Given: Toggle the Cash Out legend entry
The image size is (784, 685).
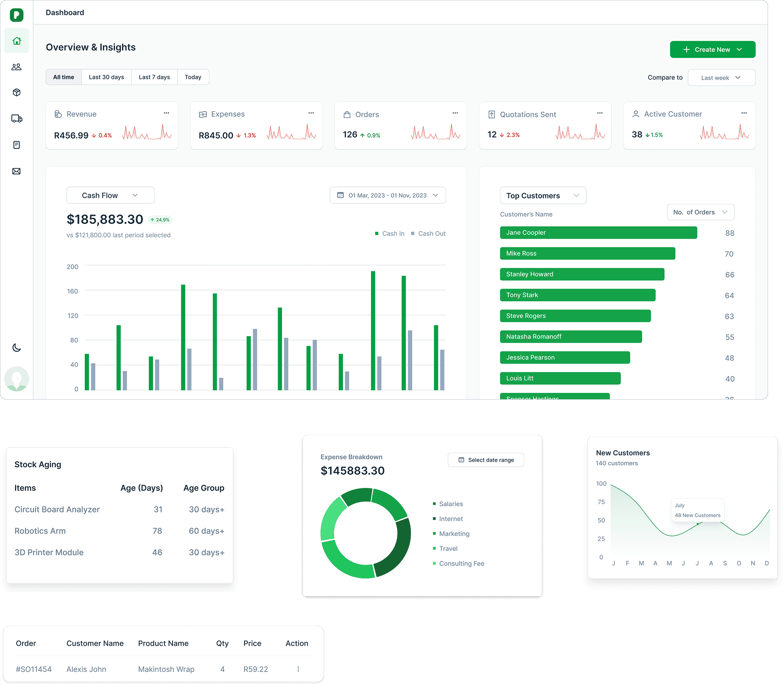Looking at the screenshot, I should pos(428,233).
